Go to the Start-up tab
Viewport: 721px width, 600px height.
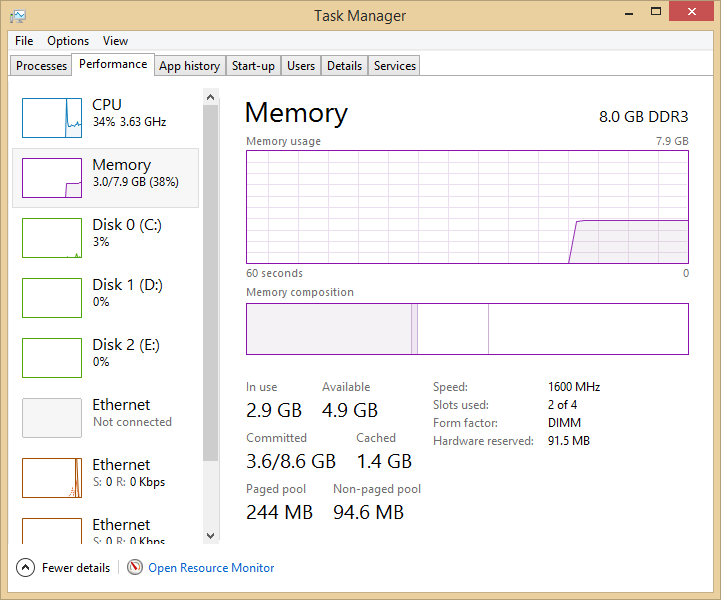[253, 66]
